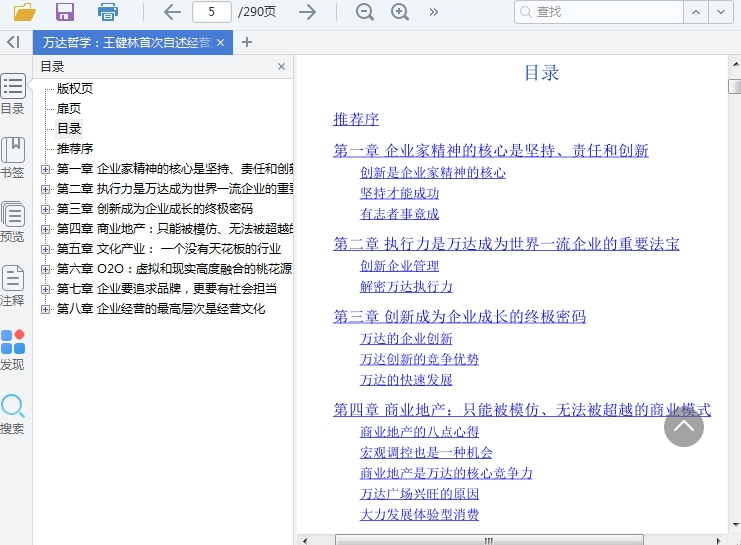
Task: Click the printer icon to print
Action: 107,12
